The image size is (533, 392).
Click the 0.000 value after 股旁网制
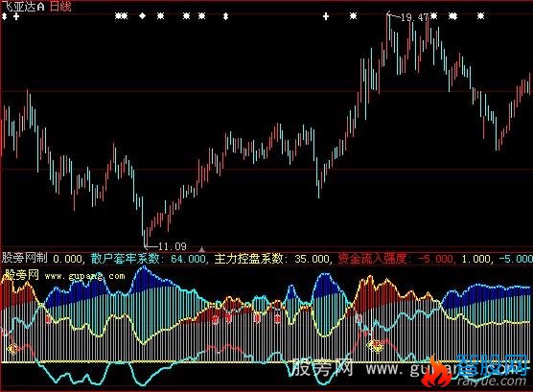(x=67, y=260)
